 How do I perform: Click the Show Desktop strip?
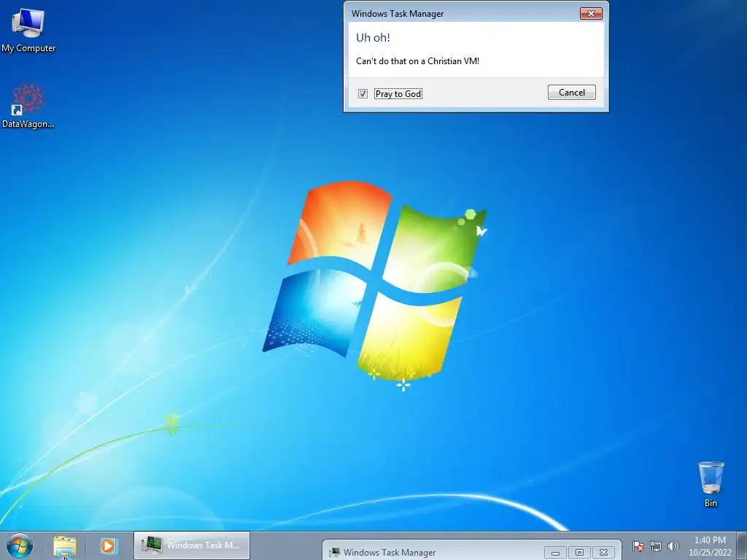click(743, 546)
